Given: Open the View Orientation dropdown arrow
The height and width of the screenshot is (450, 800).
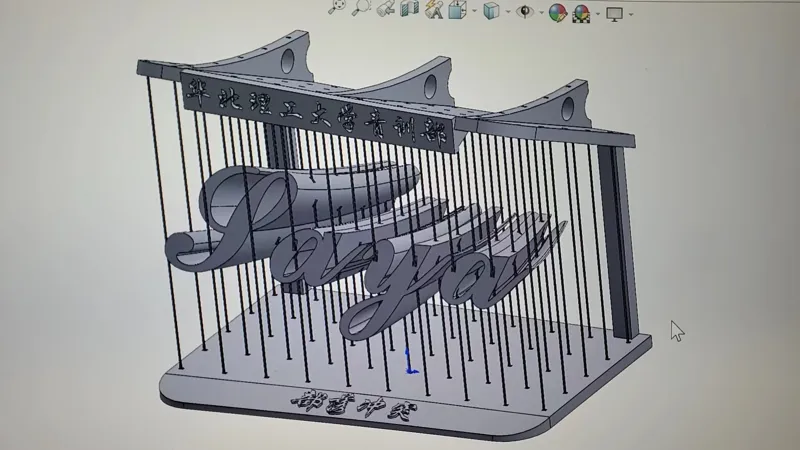Looking at the screenshot, I should pos(474,11).
